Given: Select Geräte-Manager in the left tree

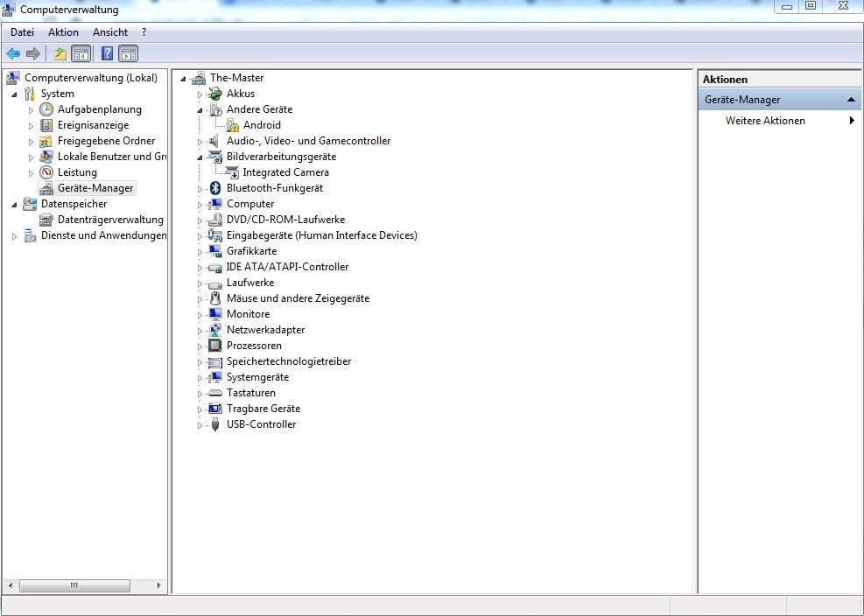Looking at the screenshot, I should pos(95,188).
